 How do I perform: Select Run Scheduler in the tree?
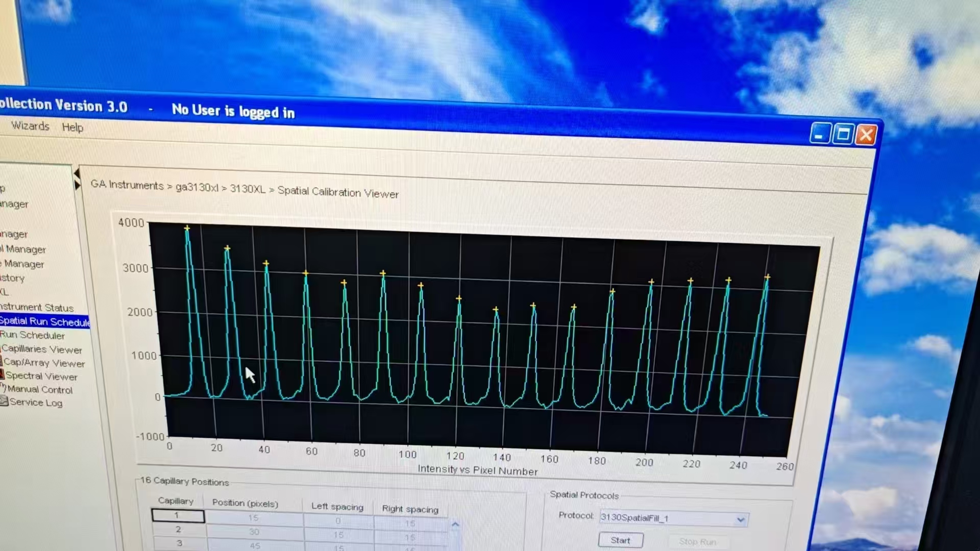(x=33, y=336)
